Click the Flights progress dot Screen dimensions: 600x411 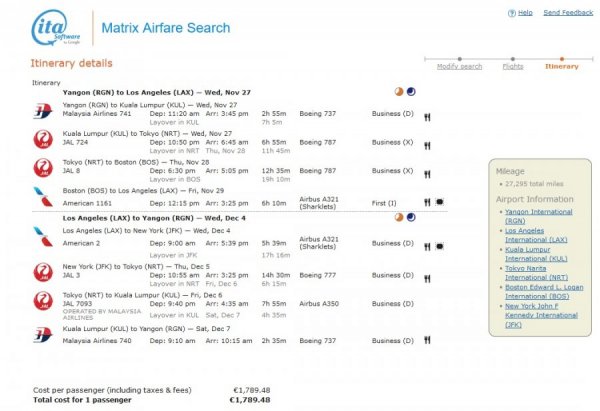(x=513, y=59)
